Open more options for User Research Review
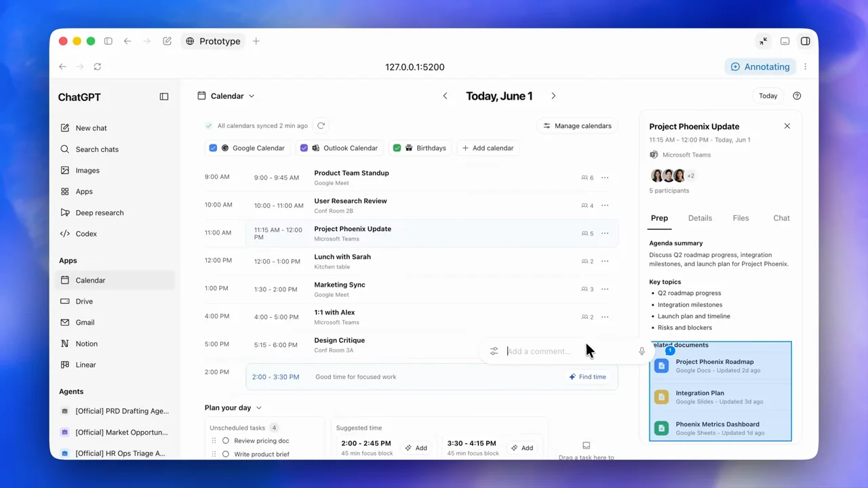The image size is (868, 488). (605, 205)
